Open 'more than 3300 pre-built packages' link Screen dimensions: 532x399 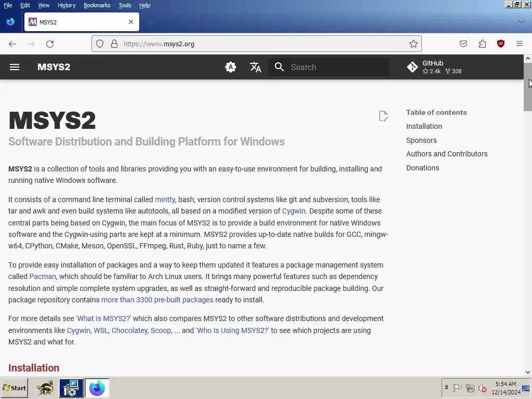[157, 300]
